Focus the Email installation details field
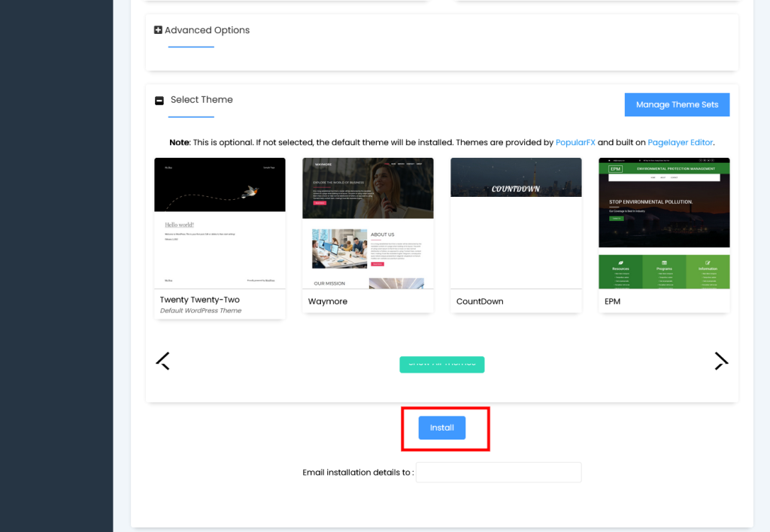The height and width of the screenshot is (532, 770). coord(499,473)
